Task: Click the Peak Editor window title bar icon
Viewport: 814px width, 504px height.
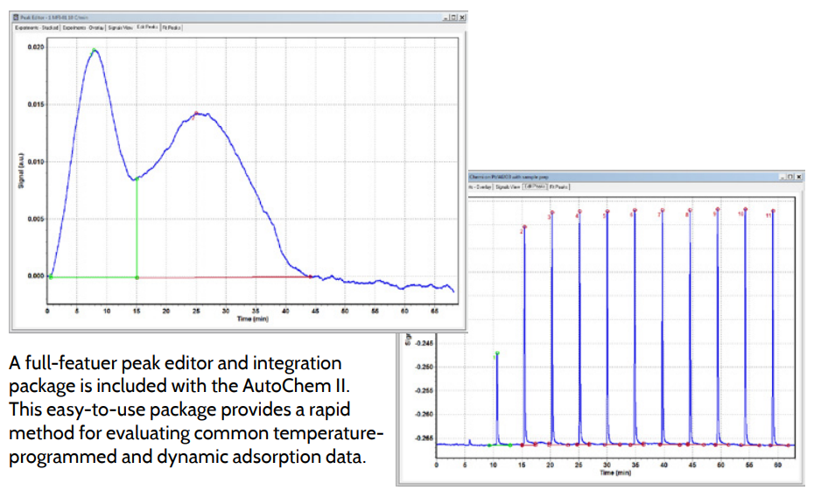Action: click(17, 17)
